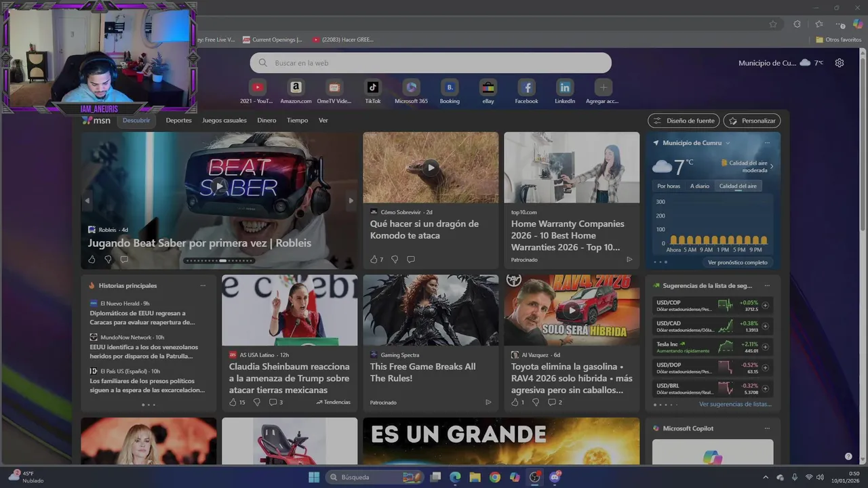
Task: Open the top10.com Home Warranty ad
Action: 572,200
